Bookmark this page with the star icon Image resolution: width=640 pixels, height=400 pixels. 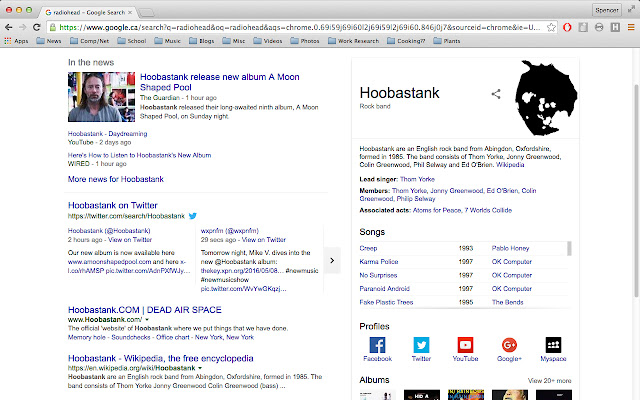pyautogui.click(x=551, y=27)
